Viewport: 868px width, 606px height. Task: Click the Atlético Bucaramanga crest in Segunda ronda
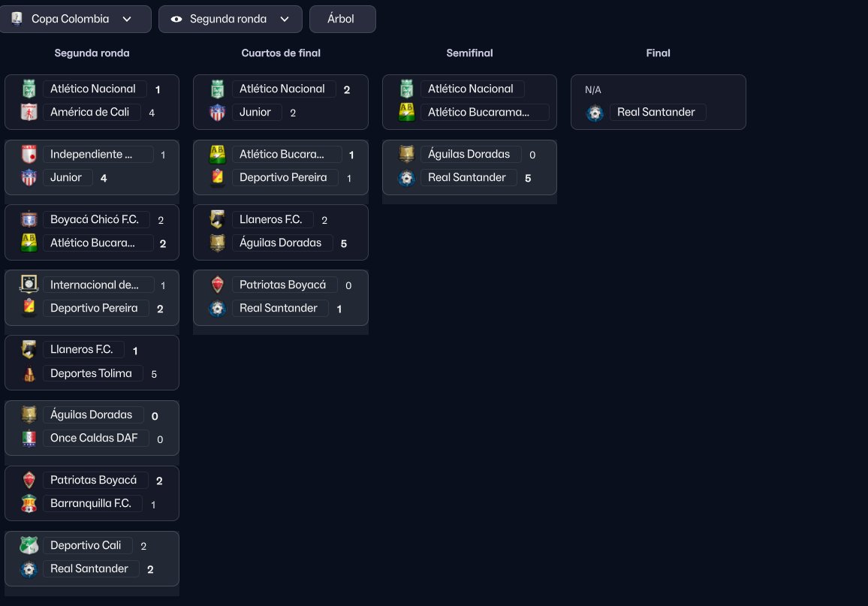point(29,243)
